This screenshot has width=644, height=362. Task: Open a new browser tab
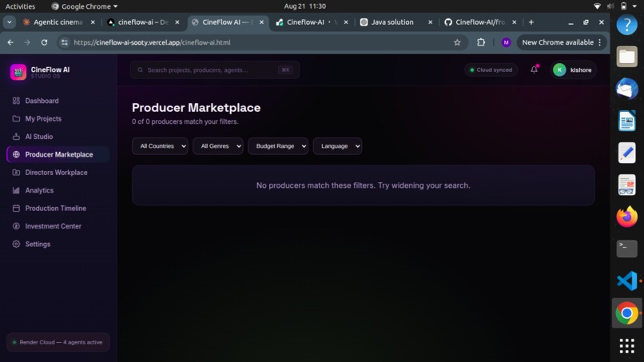click(x=531, y=22)
